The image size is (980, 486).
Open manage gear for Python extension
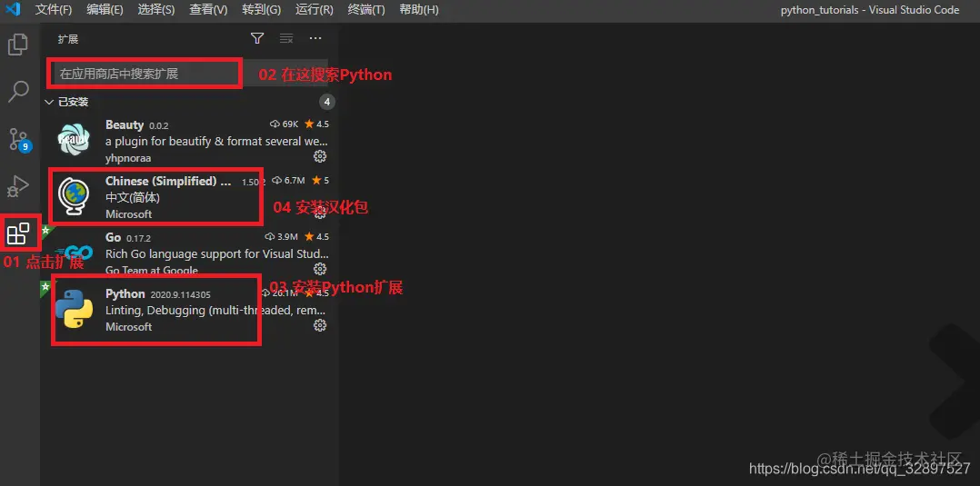(x=320, y=325)
